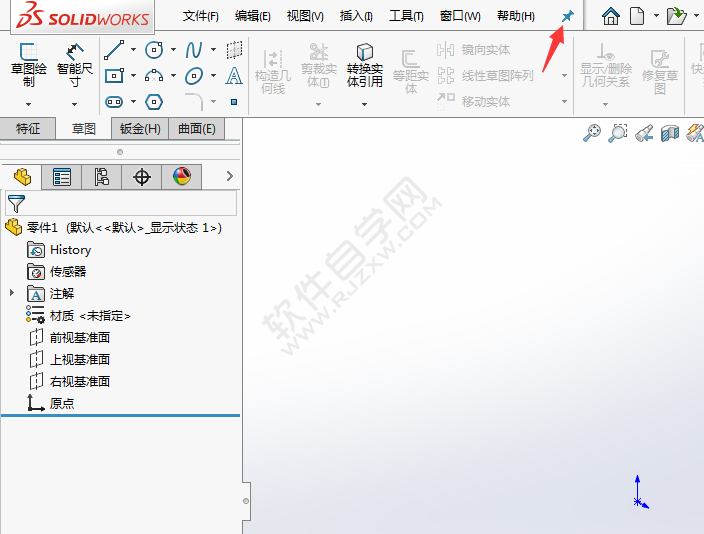The width and height of the screenshot is (704, 534).
Task: Click Mirror Entities (镜向实体)
Action: (474, 50)
